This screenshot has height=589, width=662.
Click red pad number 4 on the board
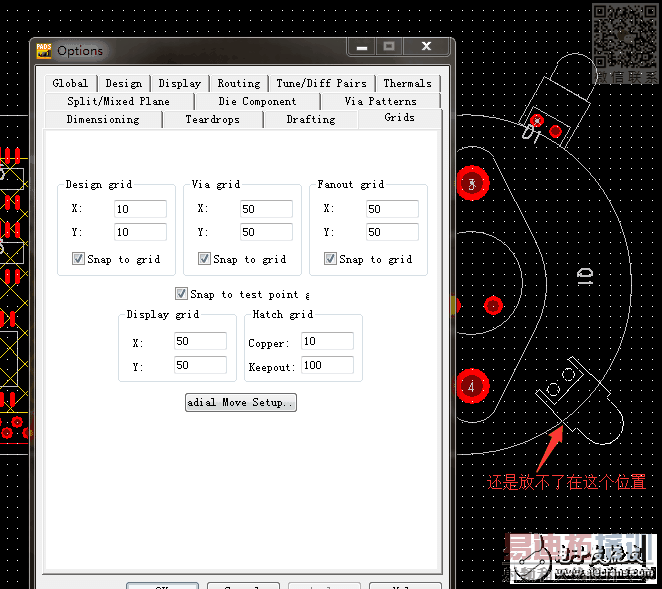(x=472, y=384)
